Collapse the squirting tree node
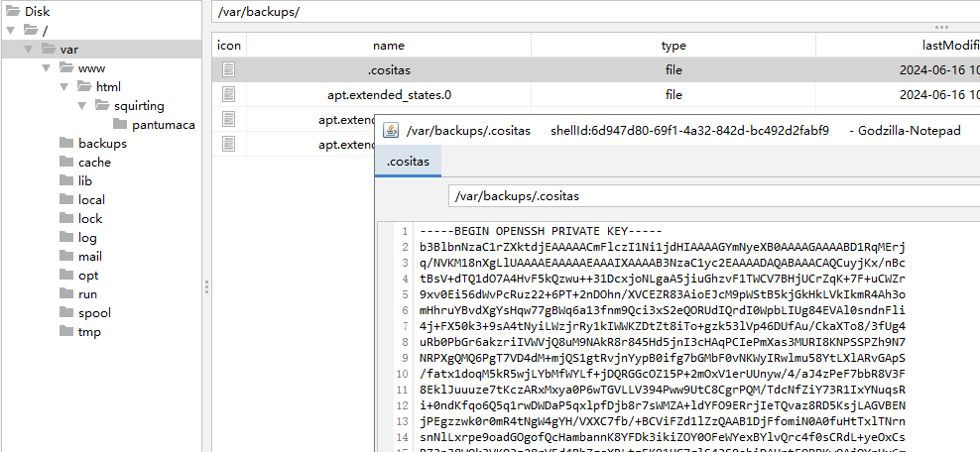This screenshot has width=980, height=452. [x=82, y=105]
